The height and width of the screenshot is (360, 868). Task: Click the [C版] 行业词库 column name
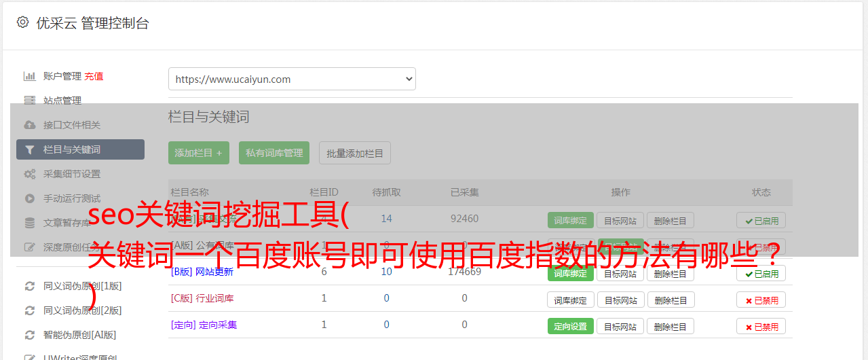point(202,298)
